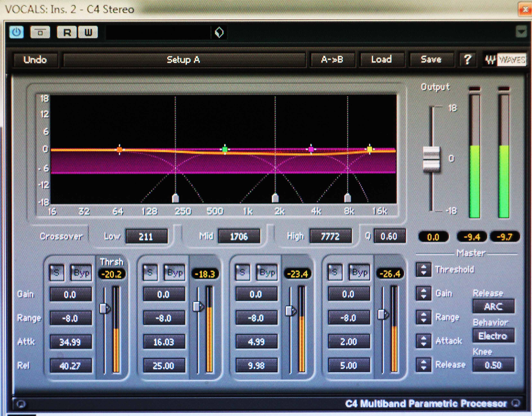Click band 2 release value 25.00
This screenshot has width=532, height=416.
click(164, 365)
